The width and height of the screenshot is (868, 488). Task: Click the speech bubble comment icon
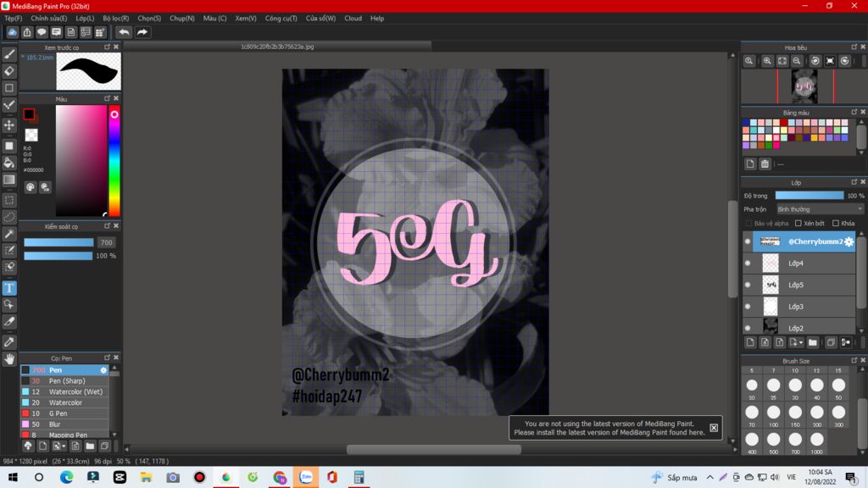[42, 32]
